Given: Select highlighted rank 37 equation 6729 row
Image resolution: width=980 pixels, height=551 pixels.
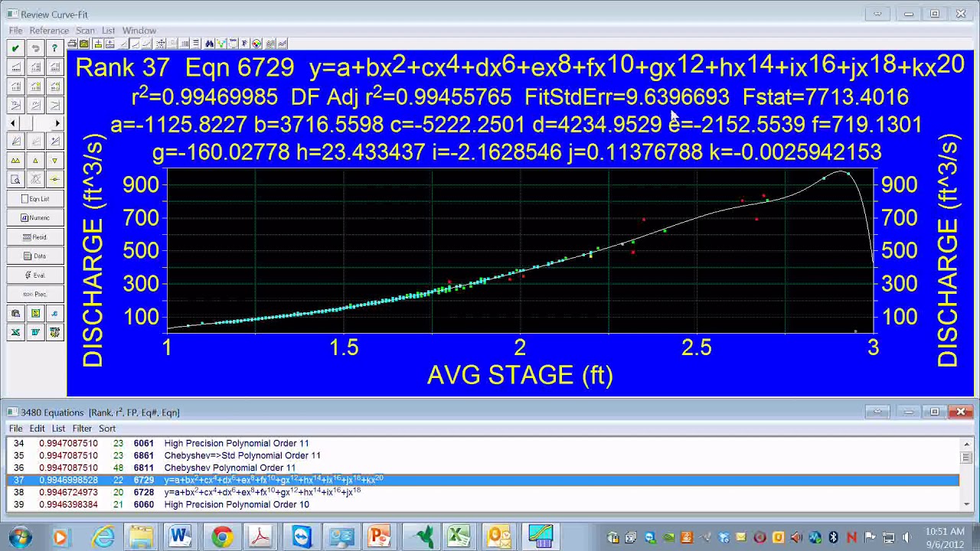Looking at the screenshot, I should pos(482,480).
